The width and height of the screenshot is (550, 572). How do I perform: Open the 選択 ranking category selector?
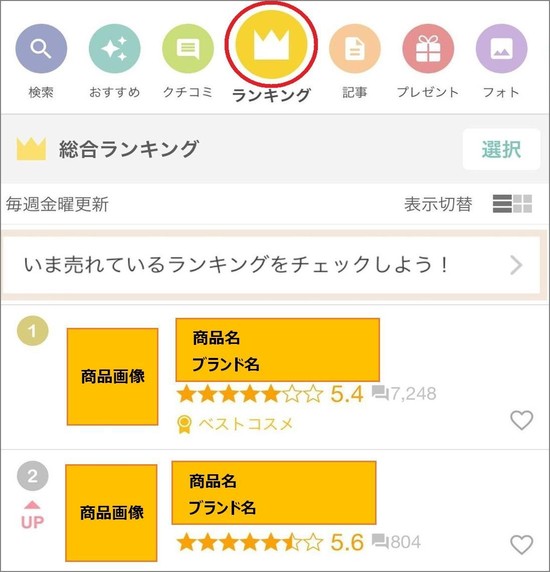point(501,149)
